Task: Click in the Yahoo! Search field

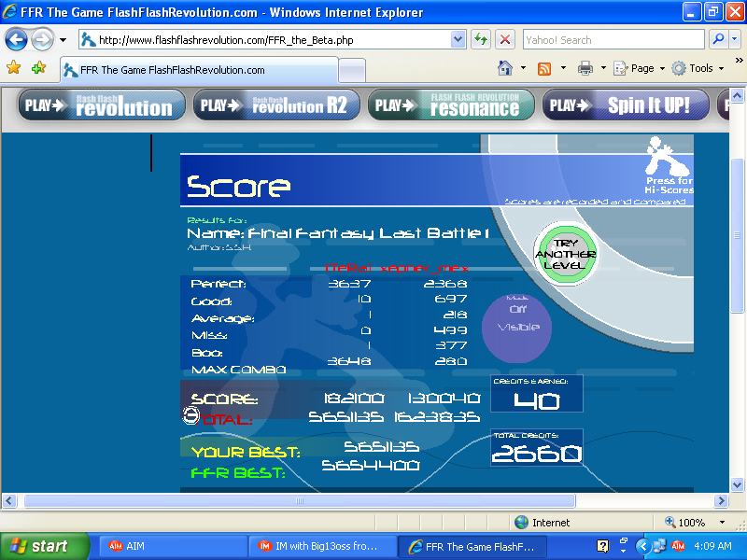Action: [613, 40]
